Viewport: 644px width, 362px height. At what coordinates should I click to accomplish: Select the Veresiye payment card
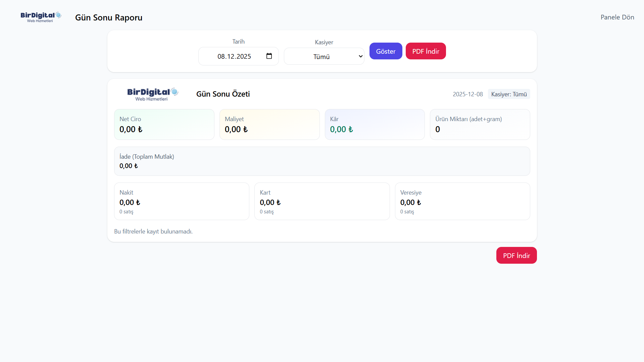coord(462,201)
